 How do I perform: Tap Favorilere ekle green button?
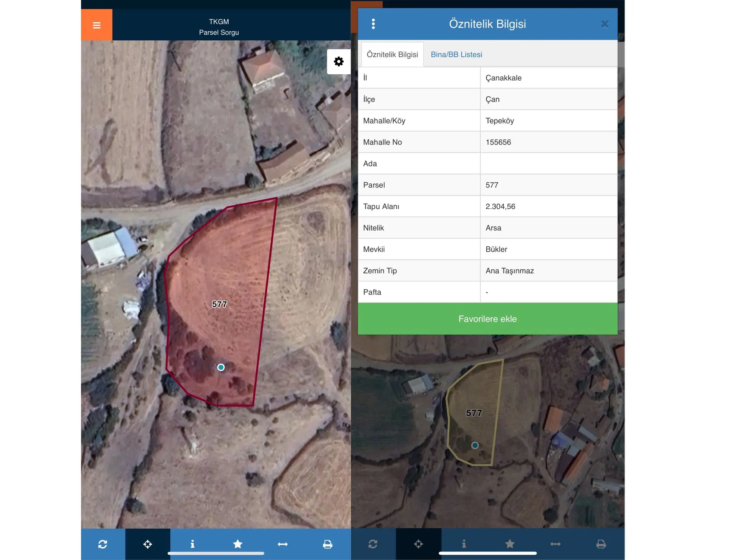(487, 319)
